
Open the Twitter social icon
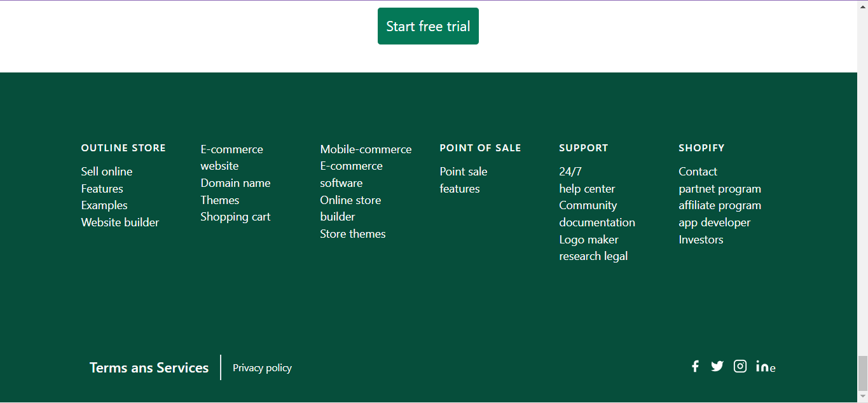[x=717, y=366]
